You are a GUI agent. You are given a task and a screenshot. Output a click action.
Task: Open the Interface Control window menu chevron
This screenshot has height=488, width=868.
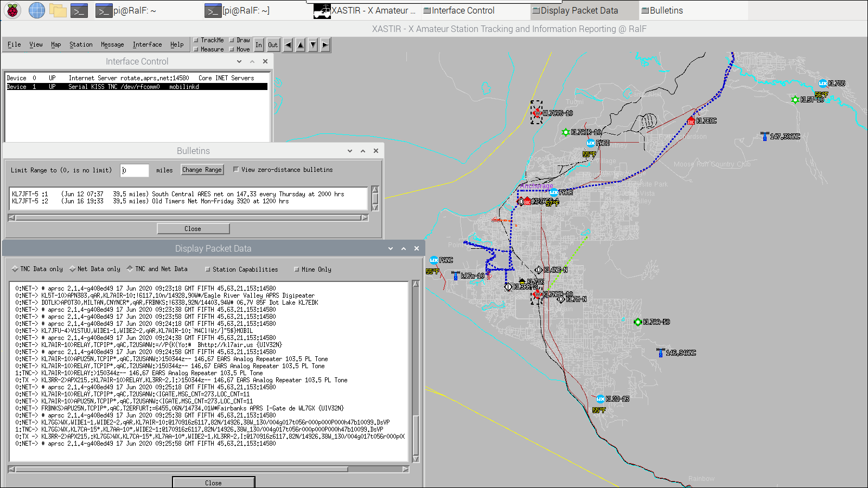click(x=239, y=62)
